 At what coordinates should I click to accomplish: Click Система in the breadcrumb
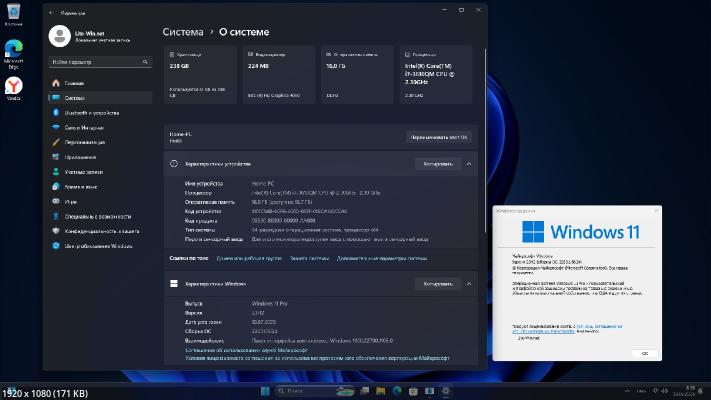(183, 32)
